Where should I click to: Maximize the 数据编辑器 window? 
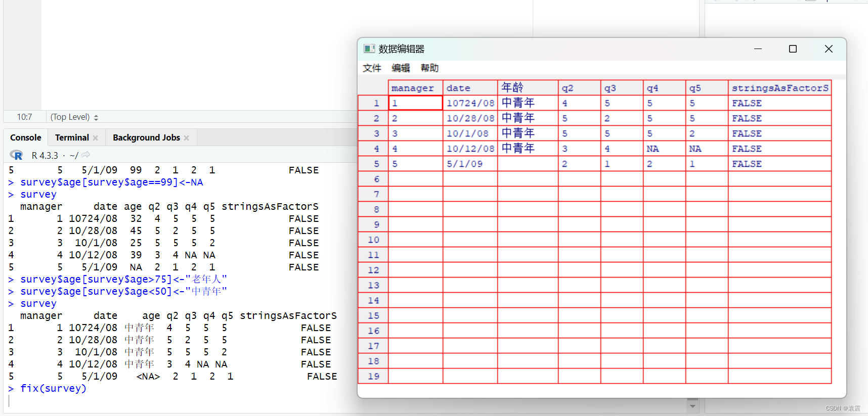coord(793,49)
